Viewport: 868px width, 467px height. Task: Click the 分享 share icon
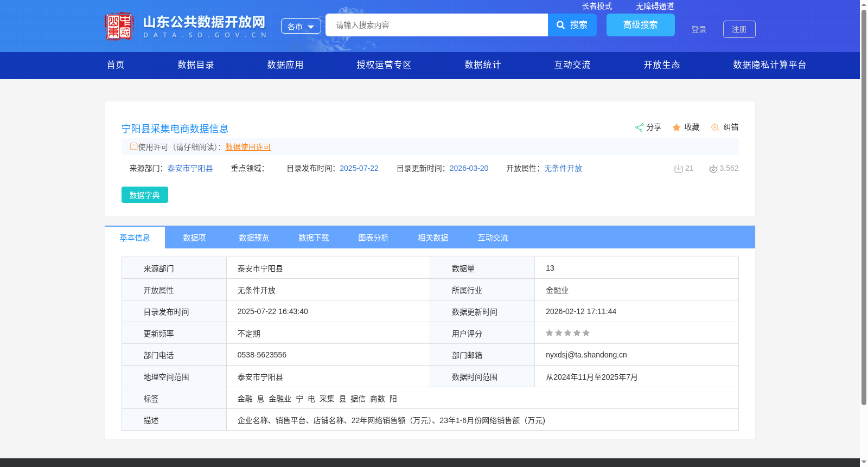tap(639, 127)
